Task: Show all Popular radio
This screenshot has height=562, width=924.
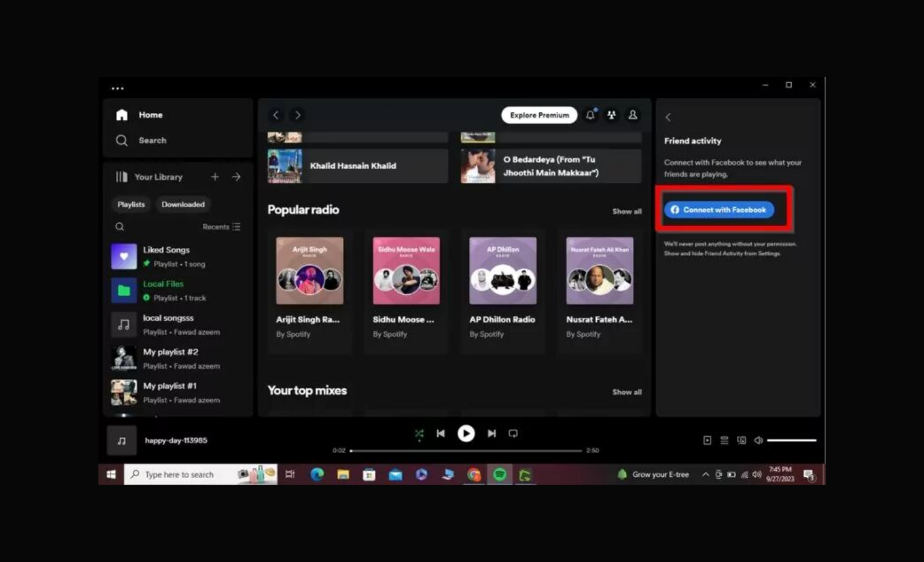Action: pos(627,212)
